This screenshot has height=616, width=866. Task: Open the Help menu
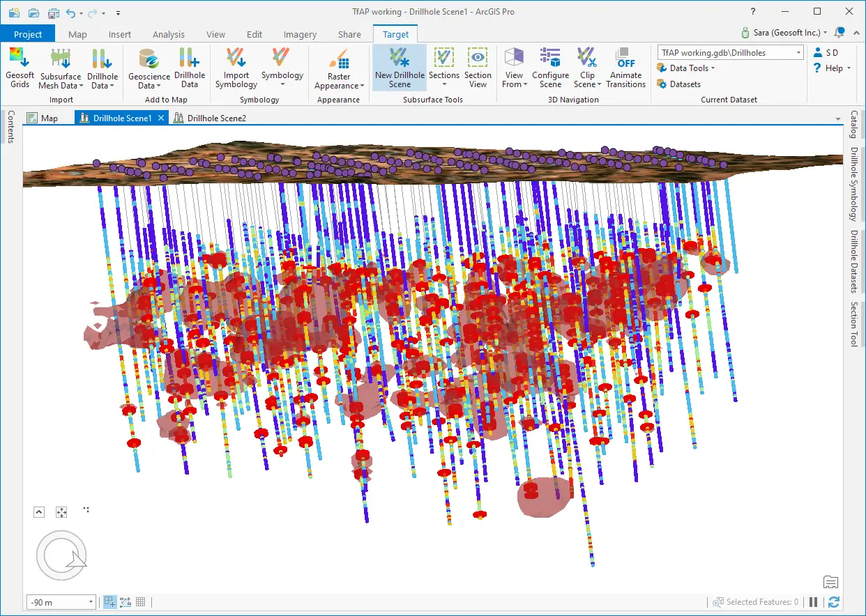833,68
